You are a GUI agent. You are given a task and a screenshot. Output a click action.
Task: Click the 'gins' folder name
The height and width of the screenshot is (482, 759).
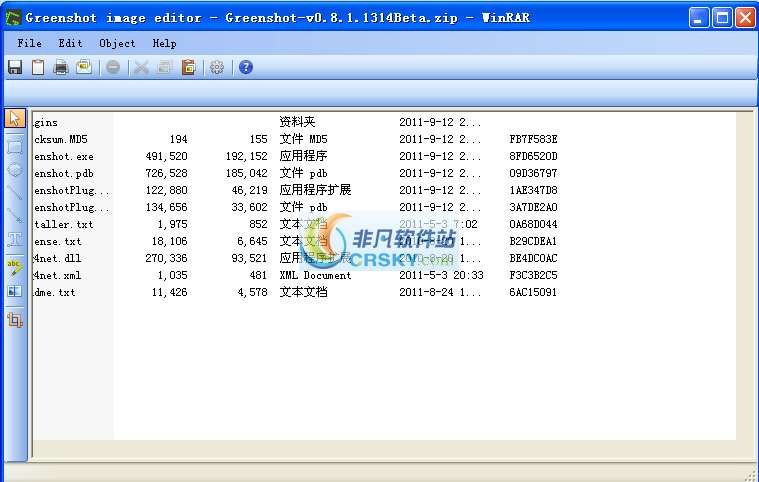(46, 122)
